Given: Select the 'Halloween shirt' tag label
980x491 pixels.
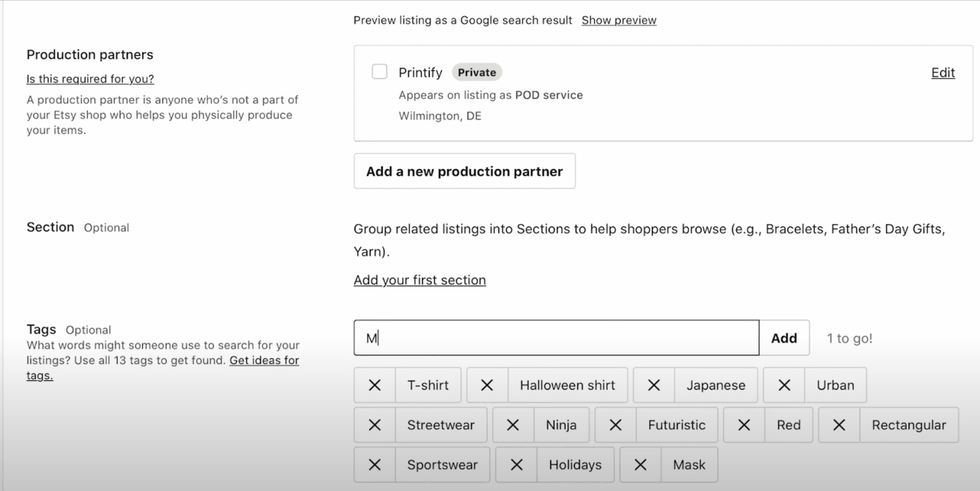Looking at the screenshot, I should click(x=568, y=385).
